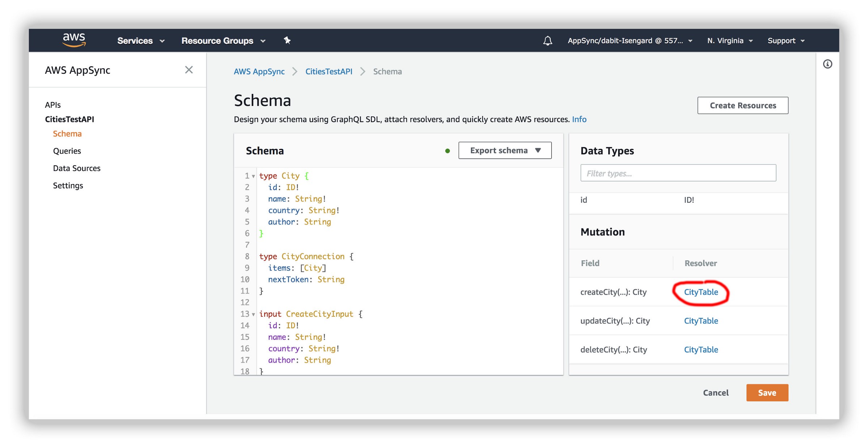Viewport: 868px width, 448px height.
Task: Open the Export schema dropdown
Action: (505, 150)
